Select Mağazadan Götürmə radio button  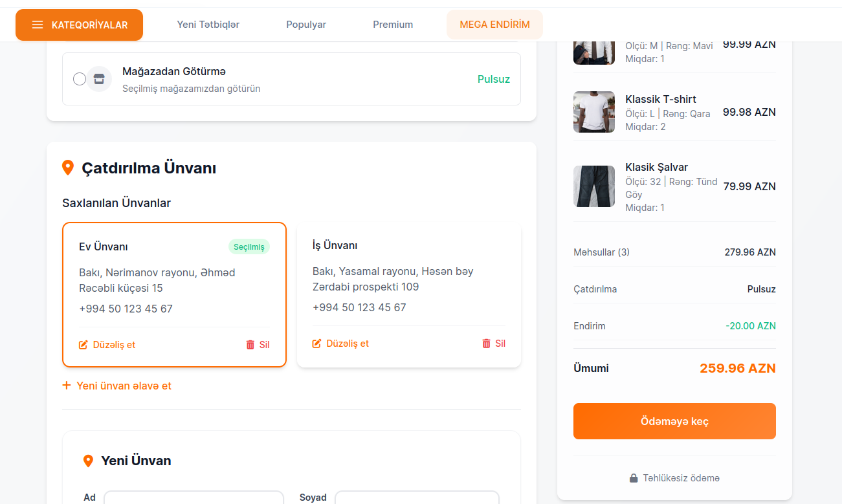(x=80, y=79)
